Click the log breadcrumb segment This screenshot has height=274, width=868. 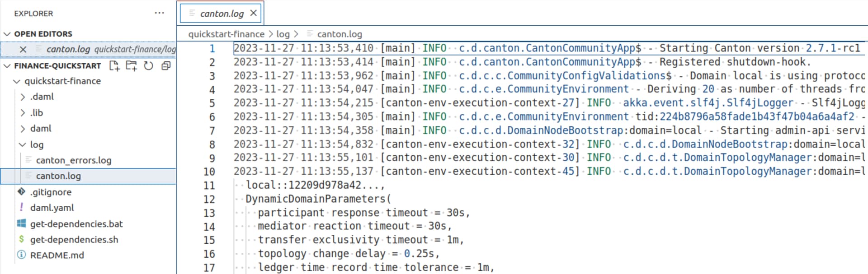point(283,34)
